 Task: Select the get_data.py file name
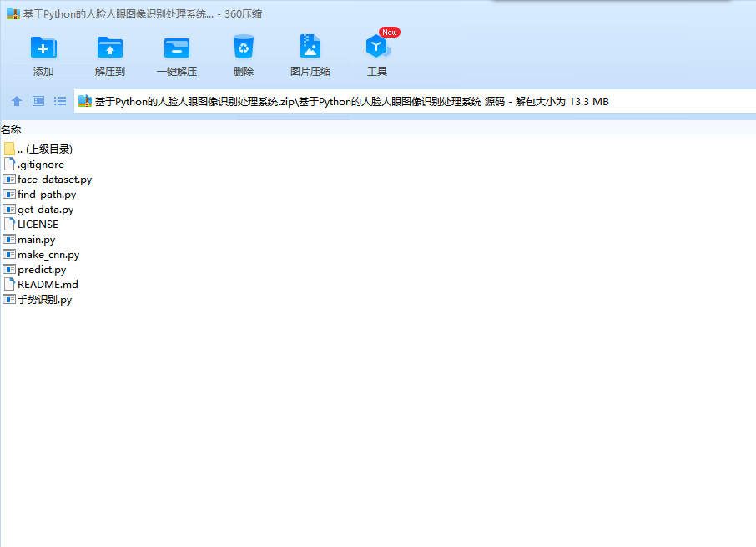[46, 210]
